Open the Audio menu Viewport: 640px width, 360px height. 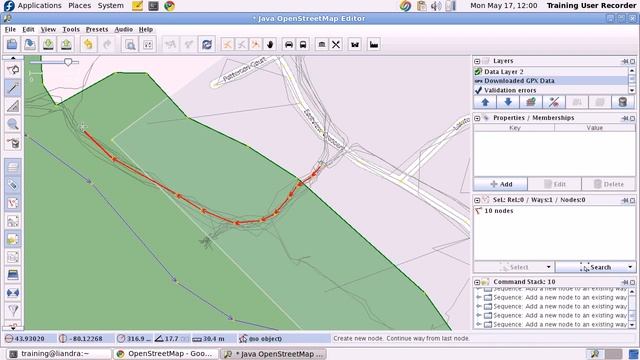click(x=124, y=29)
